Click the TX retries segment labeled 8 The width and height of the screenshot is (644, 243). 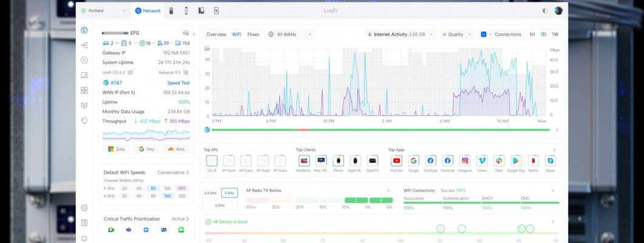coord(381,200)
